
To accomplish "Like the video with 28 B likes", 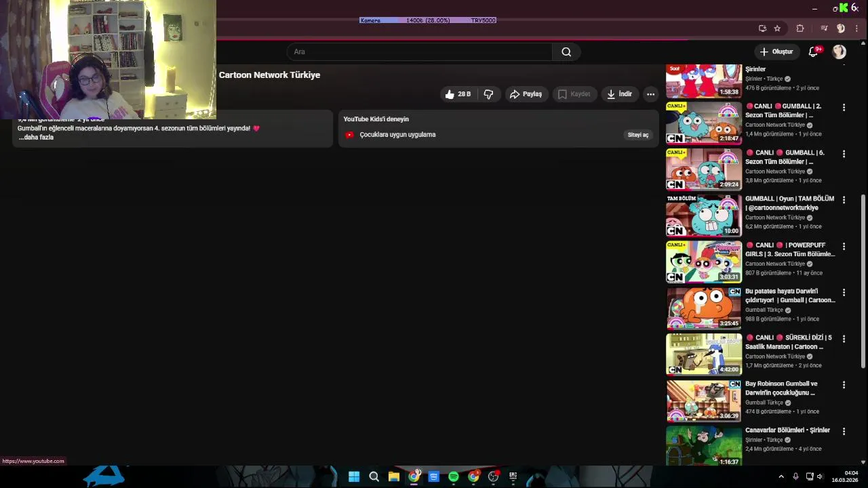I will [x=458, y=94].
